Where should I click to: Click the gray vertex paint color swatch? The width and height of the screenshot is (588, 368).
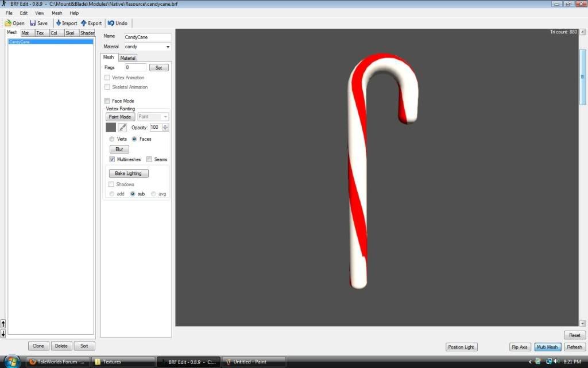(111, 128)
